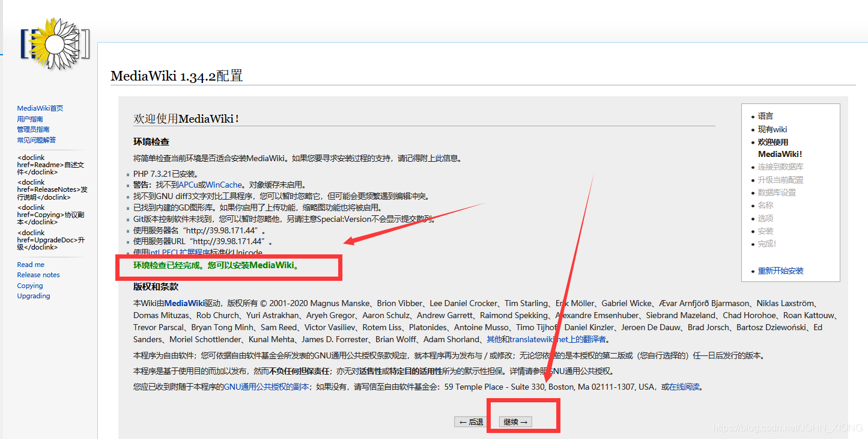Open the Read me sidebar link

point(31,265)
